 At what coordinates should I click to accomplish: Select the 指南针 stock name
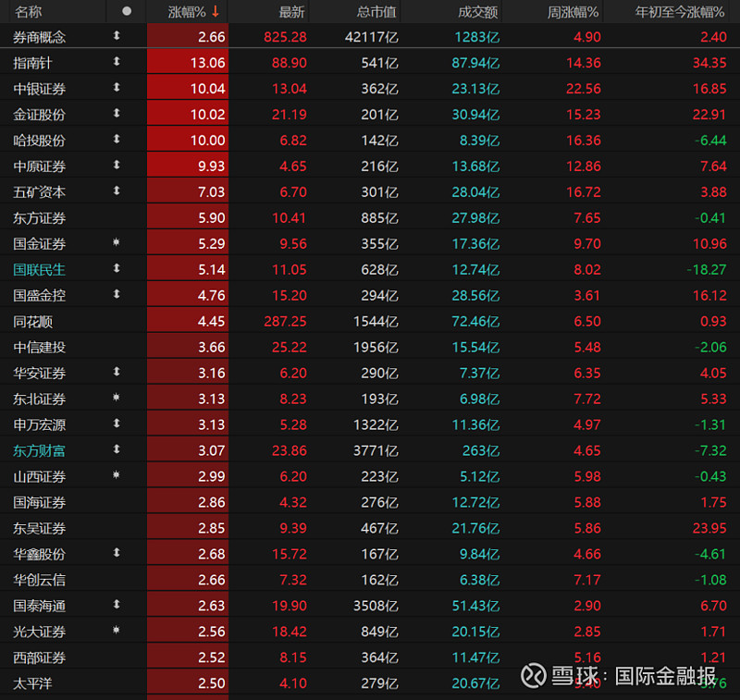point(32,63)
